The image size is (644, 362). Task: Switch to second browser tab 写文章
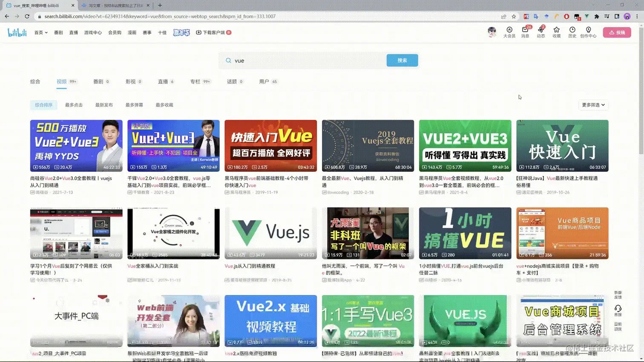coord(115,6)
